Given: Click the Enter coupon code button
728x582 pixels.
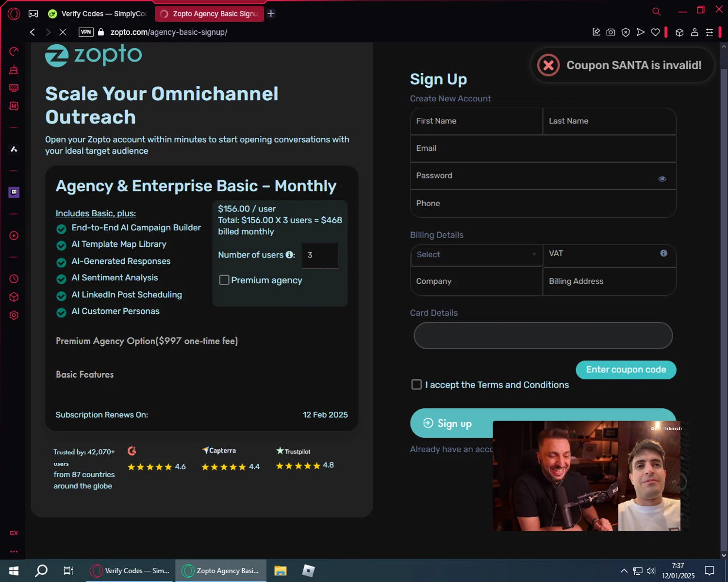Looking at the screenshot, I should coord(626,370).
